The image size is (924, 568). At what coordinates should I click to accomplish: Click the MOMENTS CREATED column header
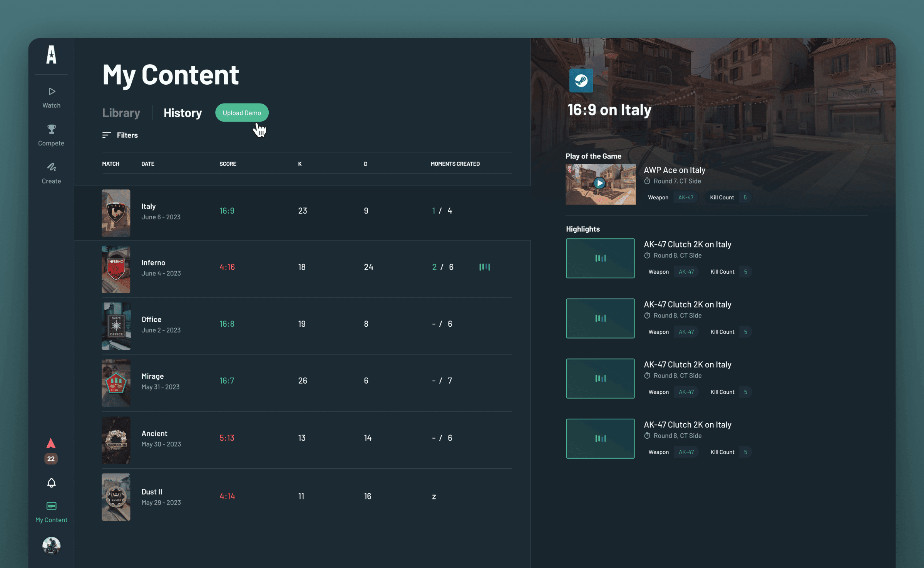455,164
